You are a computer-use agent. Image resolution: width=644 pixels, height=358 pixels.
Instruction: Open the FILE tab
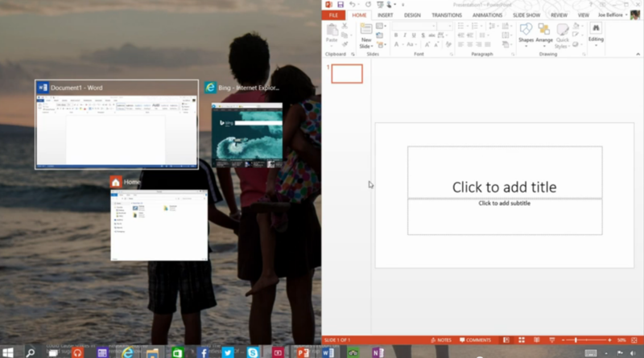point(333,15)
